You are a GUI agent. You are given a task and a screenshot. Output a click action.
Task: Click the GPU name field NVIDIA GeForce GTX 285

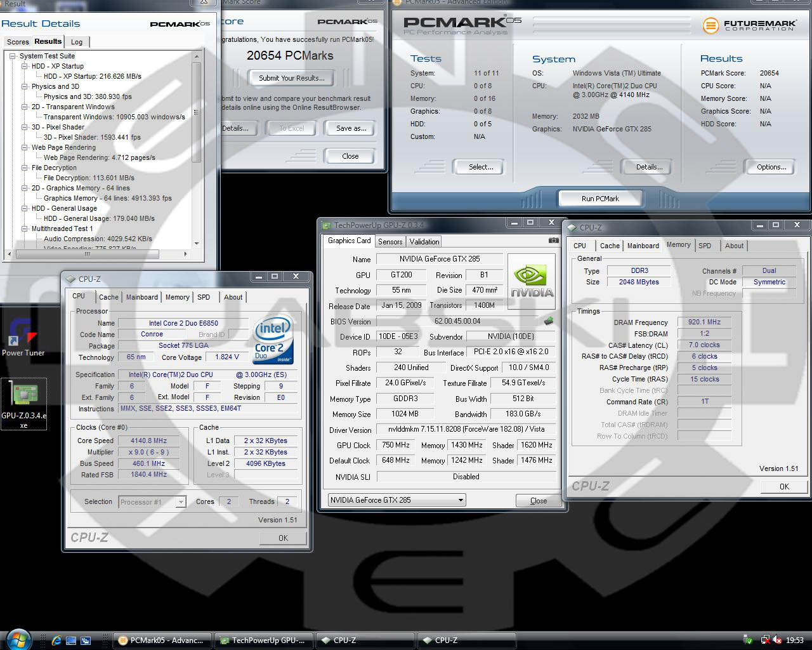coord(440,259)
